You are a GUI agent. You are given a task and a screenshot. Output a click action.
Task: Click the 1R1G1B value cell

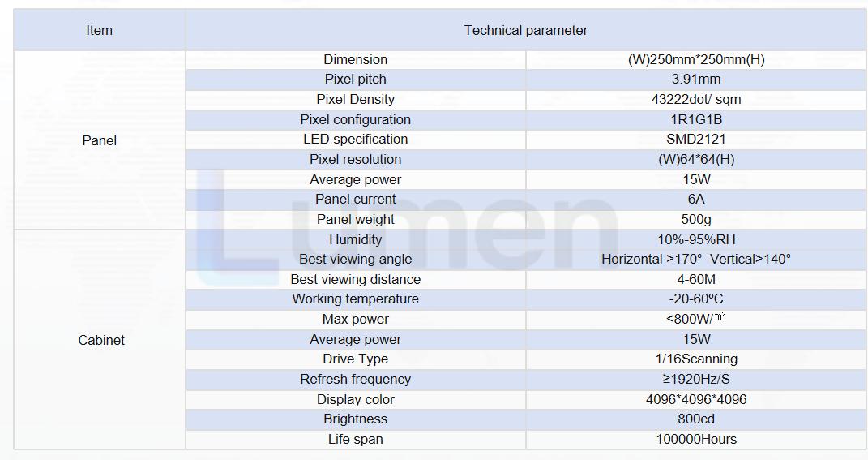[x=696, y=119]
